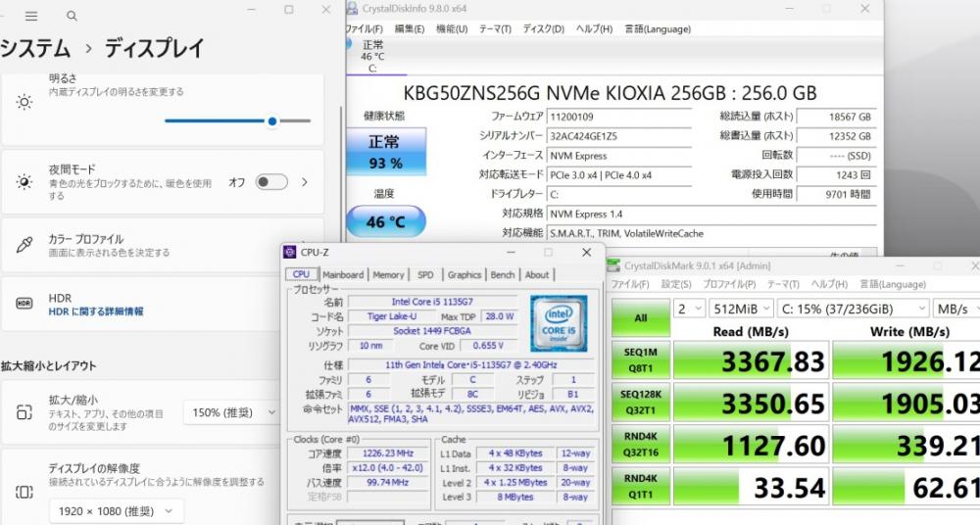This screenshot has height=525, width=980.
Task: Click the color profile eyedropper icon
Action: click(x=24, y=244)
